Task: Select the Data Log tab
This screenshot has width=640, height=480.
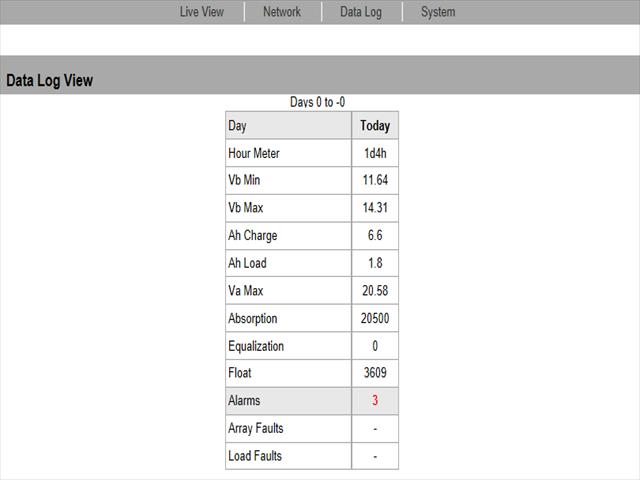Action: 361,12
